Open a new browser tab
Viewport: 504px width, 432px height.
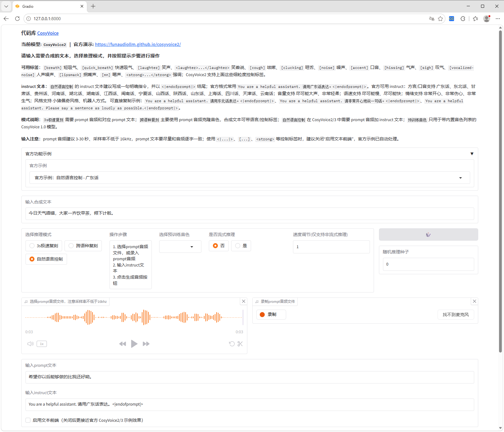pos(93,6)
